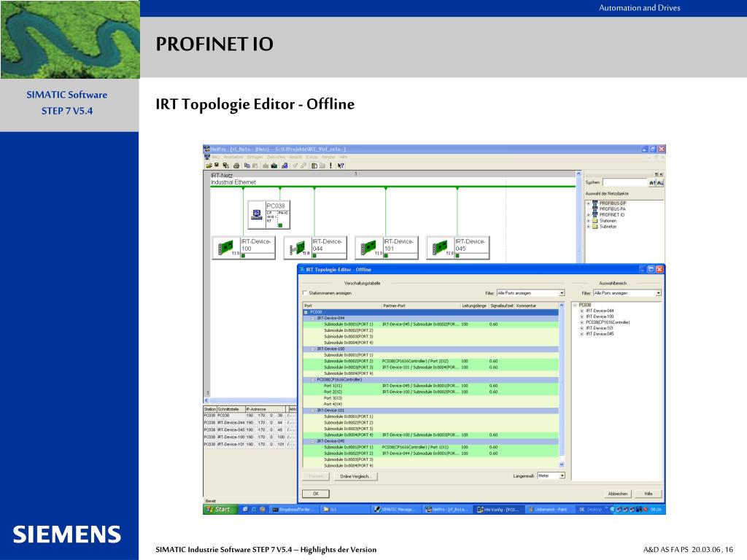Viewport: 747px width, 560px height.
Task: Select Port 4(X4) row under PC038(CP1616Controller)
Action: (x=430, y=404)
